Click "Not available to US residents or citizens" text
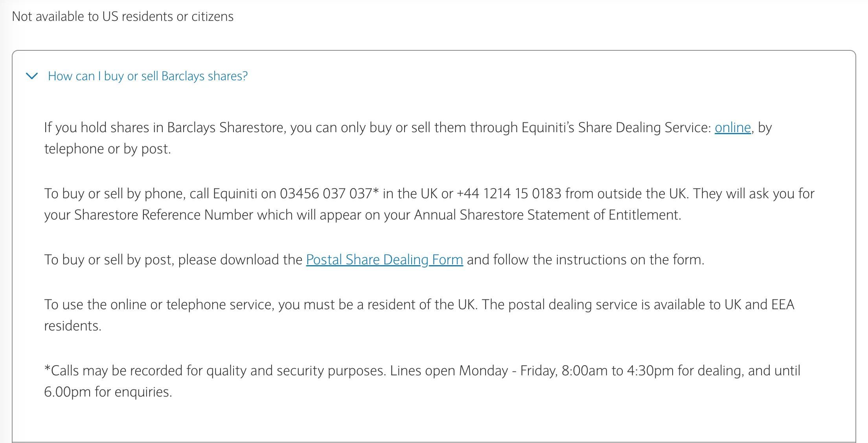The image size is (868, 443). (x=123, y=17)
